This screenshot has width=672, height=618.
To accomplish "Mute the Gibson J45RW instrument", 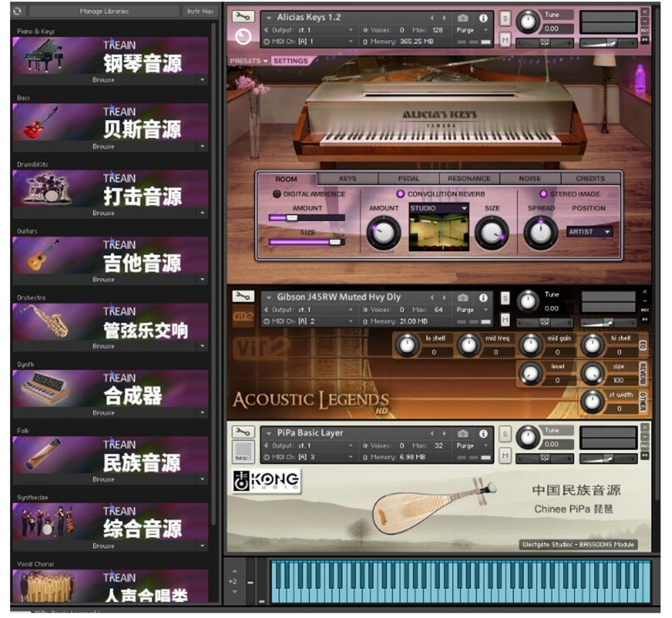I will (505, 319).
